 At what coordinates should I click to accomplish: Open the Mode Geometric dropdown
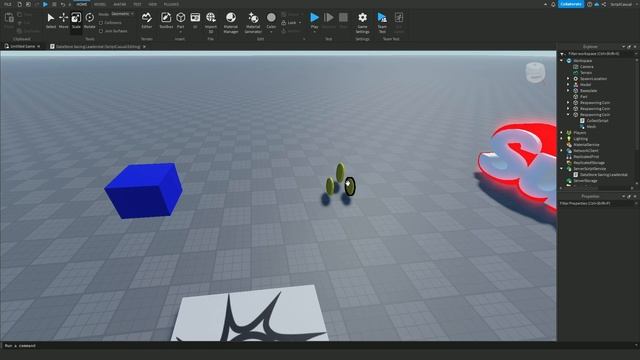click(x=122, y=14)
